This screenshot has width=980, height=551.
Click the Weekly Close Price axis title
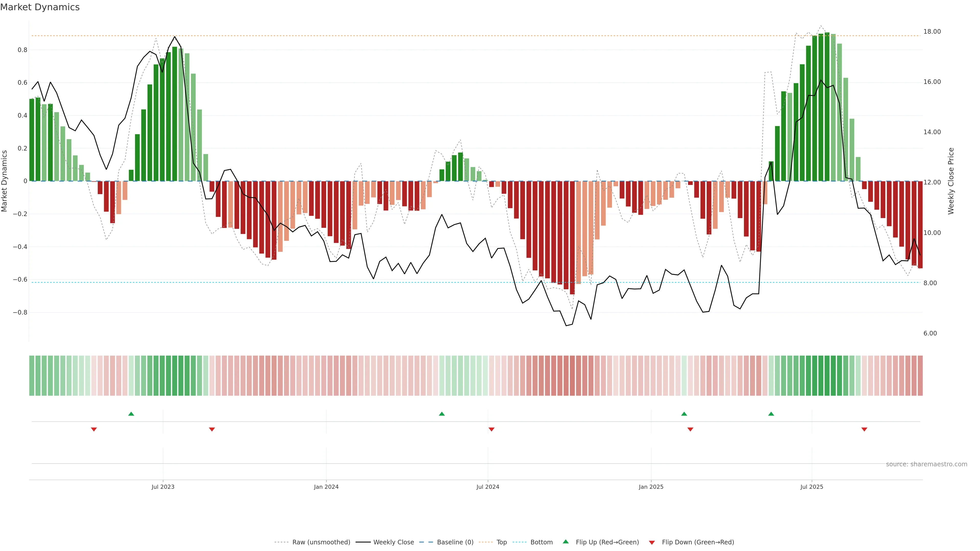pyautogui.click(x=951, y=181)
